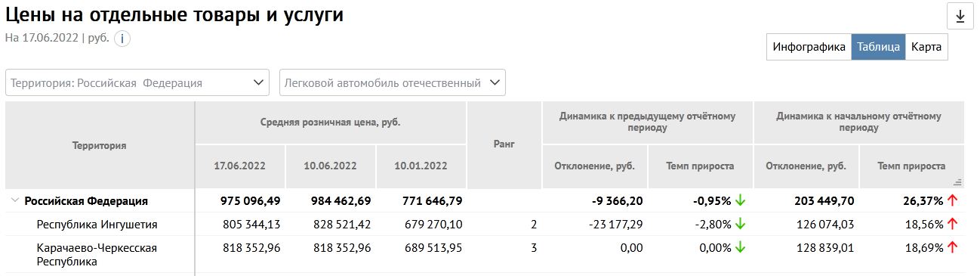
Task: Select the Республика Ингушетия row
Action: (485, 224)
